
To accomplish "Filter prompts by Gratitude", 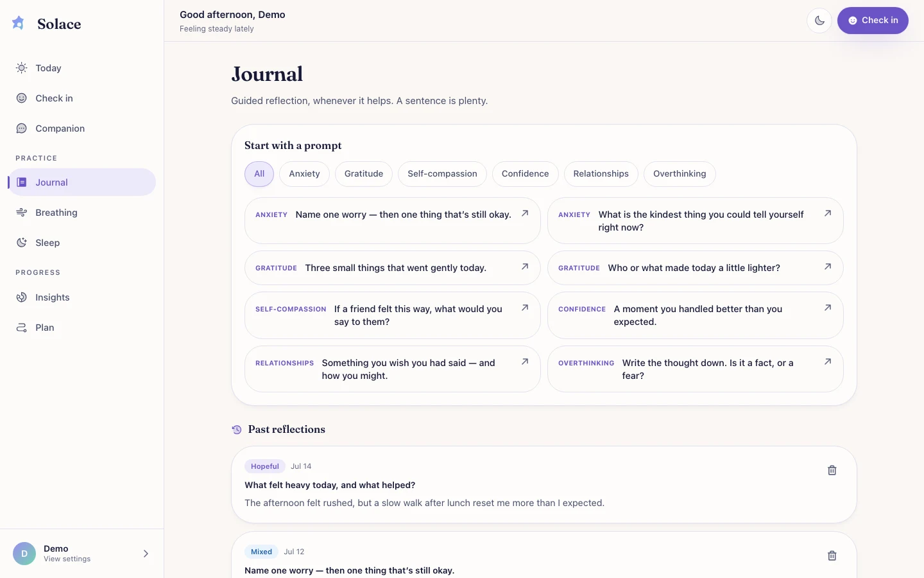I will coord(364,174).
